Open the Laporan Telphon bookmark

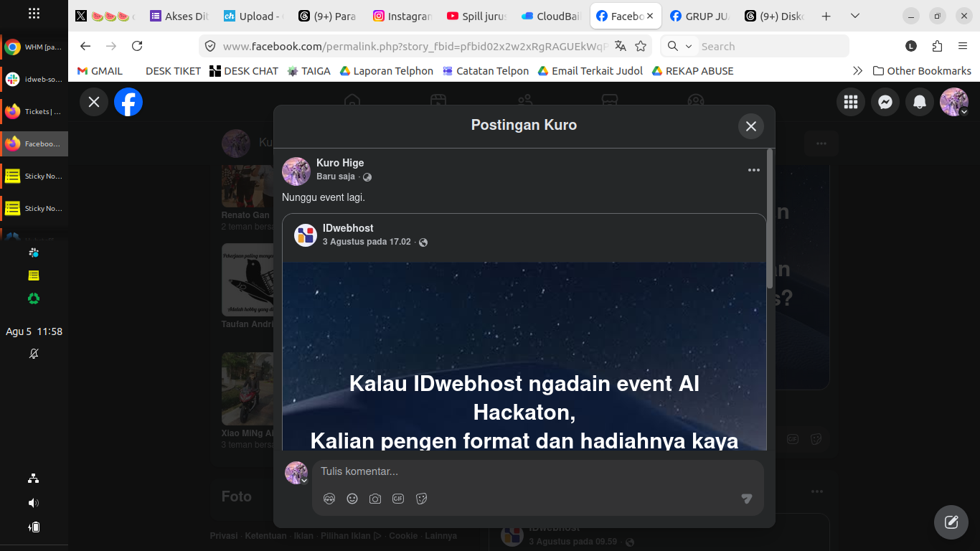coord(387,71)
